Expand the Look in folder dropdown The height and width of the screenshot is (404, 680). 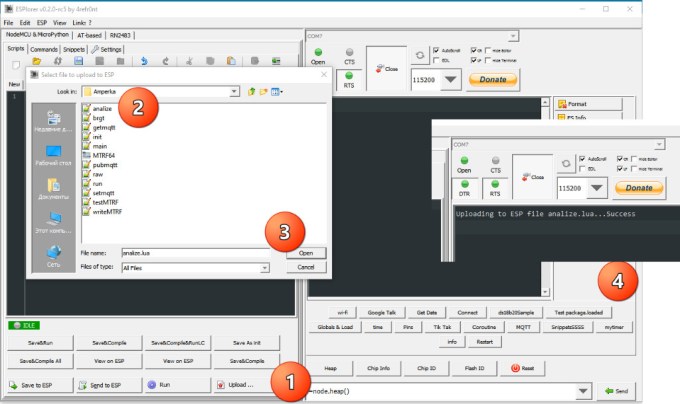pos(234,92)
